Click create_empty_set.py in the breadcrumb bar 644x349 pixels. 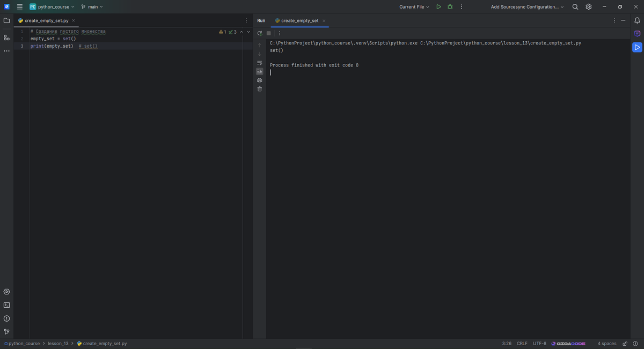(102, 344)
